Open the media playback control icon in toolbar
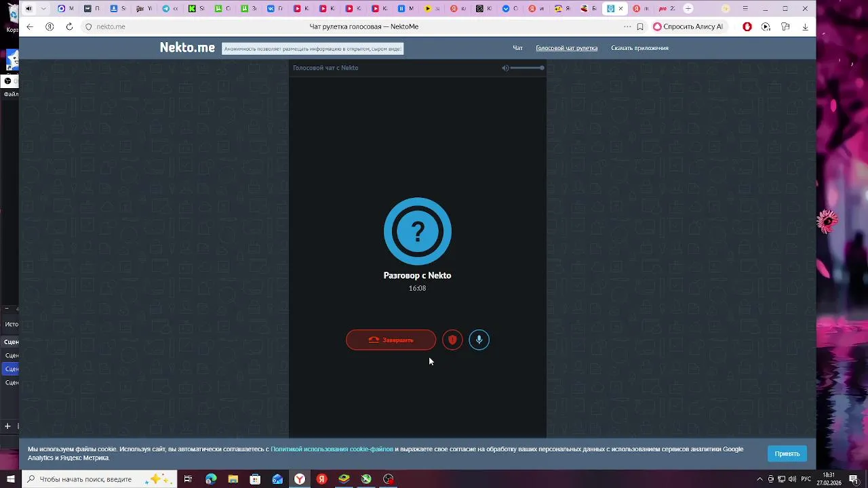868x488 pixels. coord(766,26)
